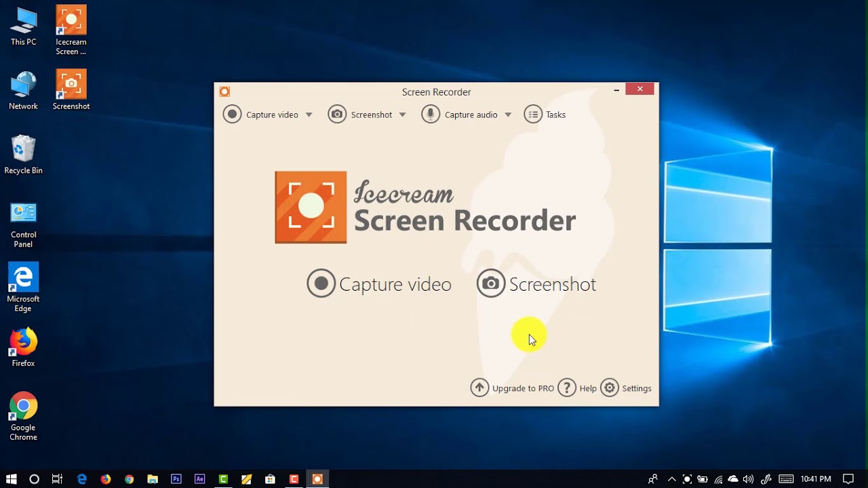The image size is (868, 488).
Task: Open Help with question mark icon
Action: pos(577,388)
